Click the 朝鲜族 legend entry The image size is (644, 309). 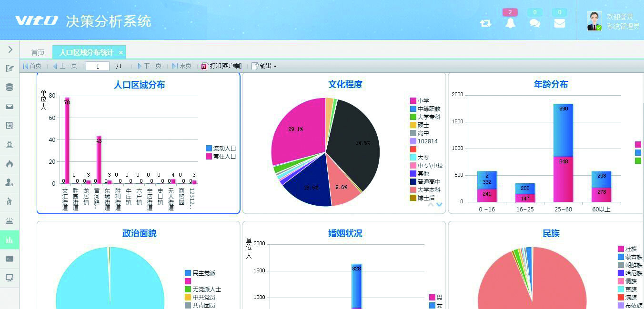[x=630, y=265]
